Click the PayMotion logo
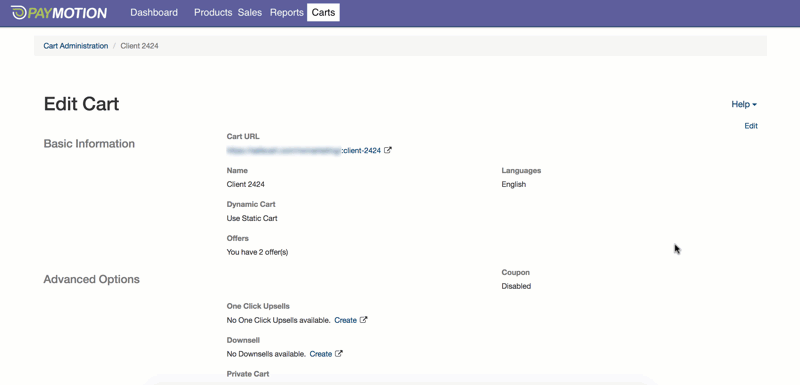 59,13
